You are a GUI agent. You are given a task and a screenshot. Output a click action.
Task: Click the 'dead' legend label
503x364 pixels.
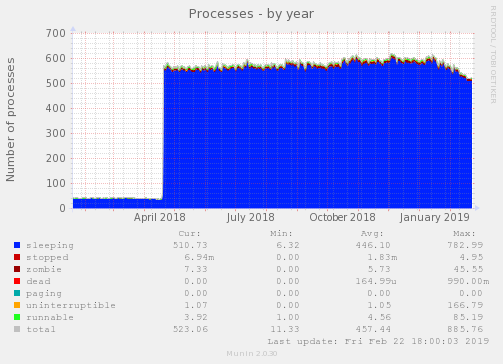pos(38,281)
